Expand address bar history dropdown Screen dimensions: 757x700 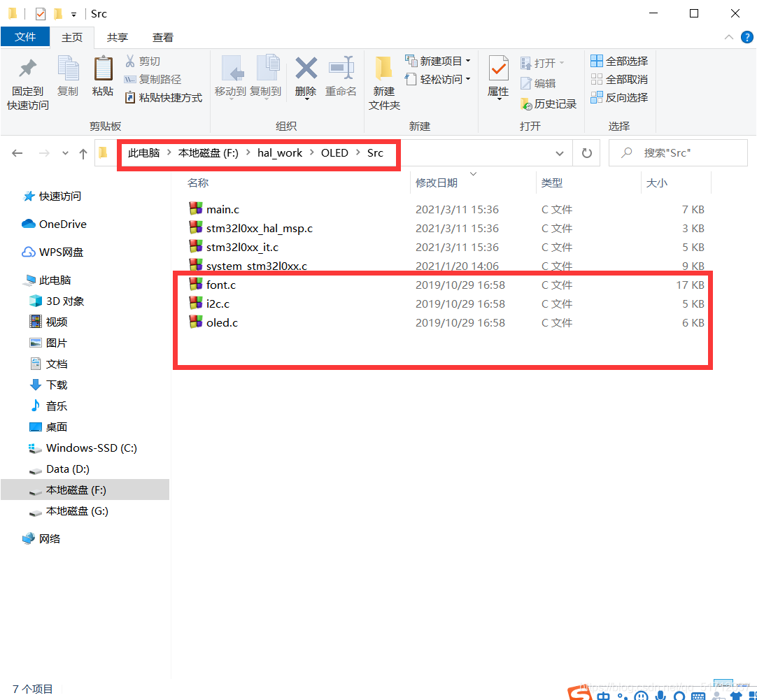560,153
